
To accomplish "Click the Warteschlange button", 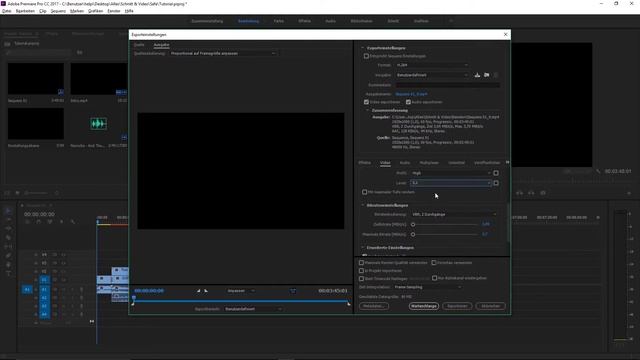I will pyautogui.click(x=424, y=306).
